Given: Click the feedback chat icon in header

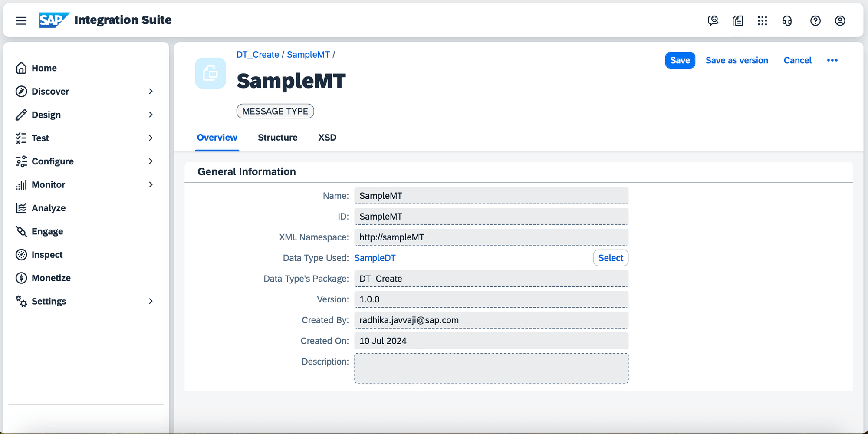Looking at the screenshot, I should (x=713, y=20).
